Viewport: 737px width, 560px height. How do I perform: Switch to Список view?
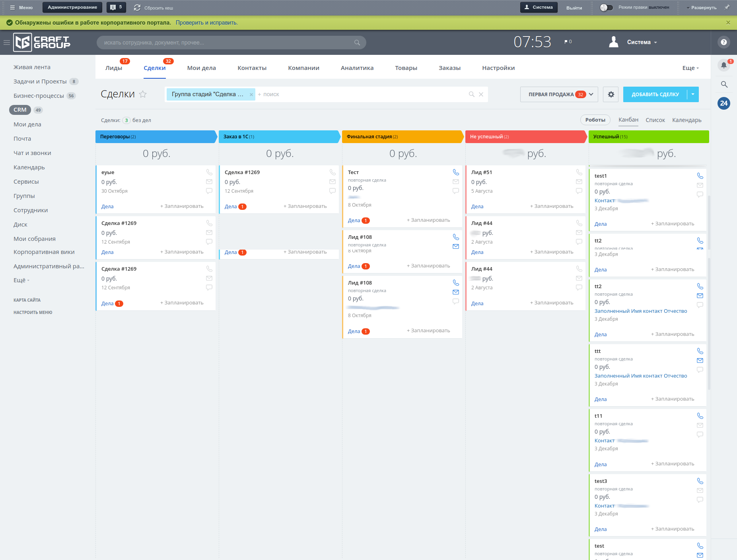coord(655,120)
